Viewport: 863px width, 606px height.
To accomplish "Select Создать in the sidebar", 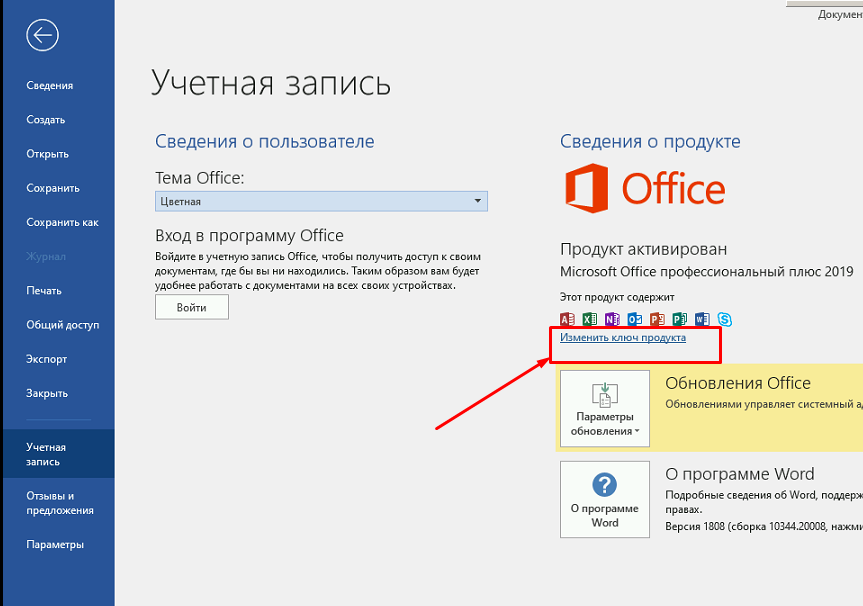I will point(46,119).
